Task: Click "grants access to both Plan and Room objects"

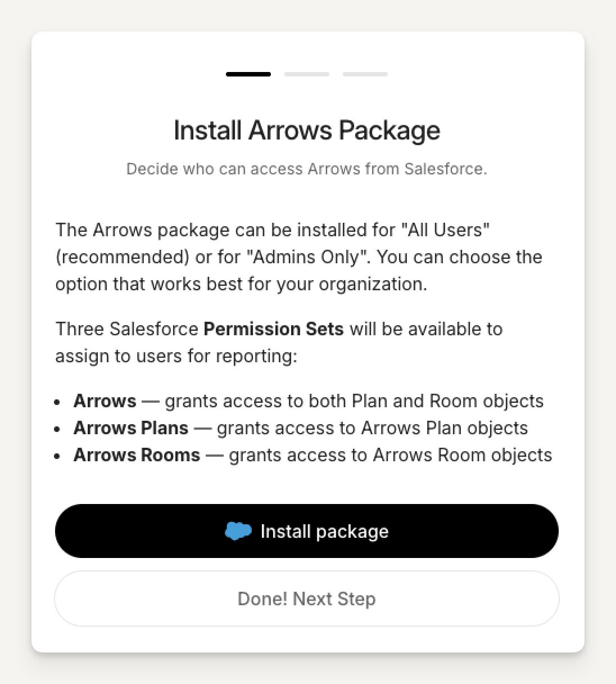Action: click(354, 401)
